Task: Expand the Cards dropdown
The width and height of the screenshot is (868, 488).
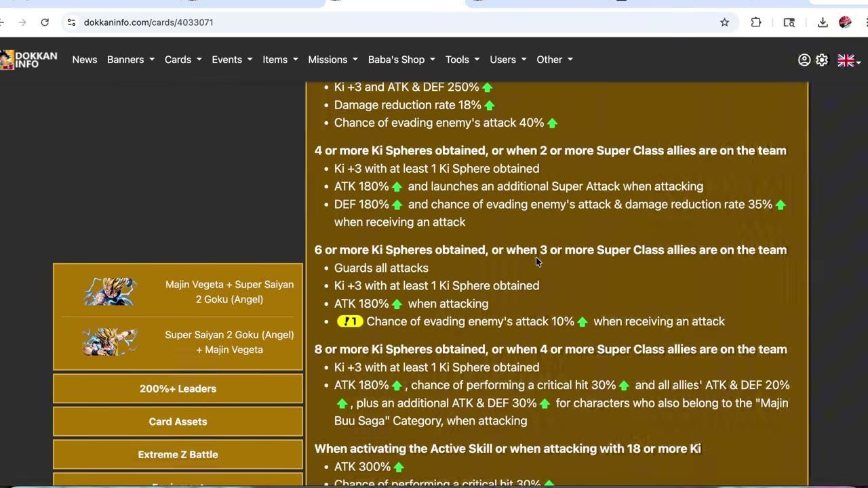Action: [183, 60]
